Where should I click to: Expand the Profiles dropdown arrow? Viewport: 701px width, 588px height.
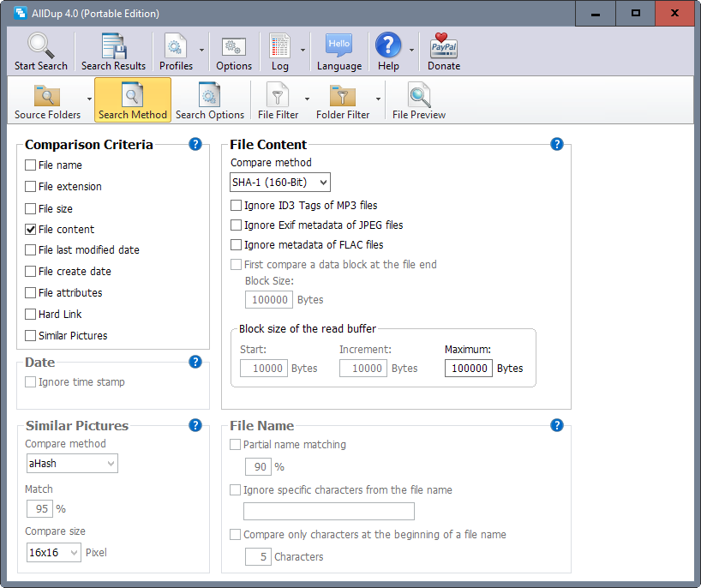[201, 50]
